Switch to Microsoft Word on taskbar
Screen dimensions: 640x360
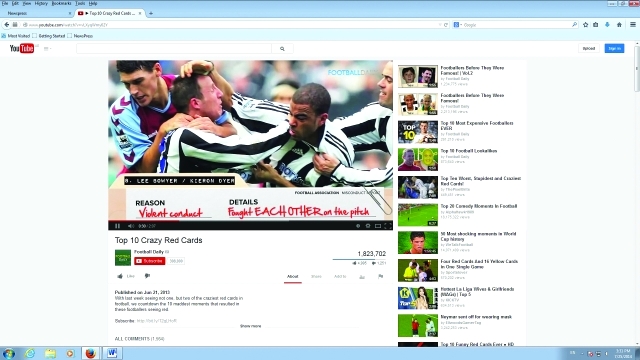(111, 353)
